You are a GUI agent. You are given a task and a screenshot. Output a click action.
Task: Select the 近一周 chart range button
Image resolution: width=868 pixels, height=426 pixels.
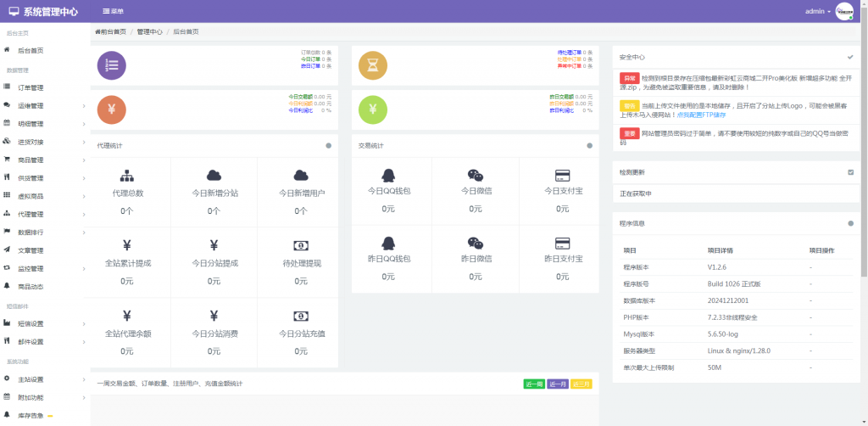(x=534, y=384)
